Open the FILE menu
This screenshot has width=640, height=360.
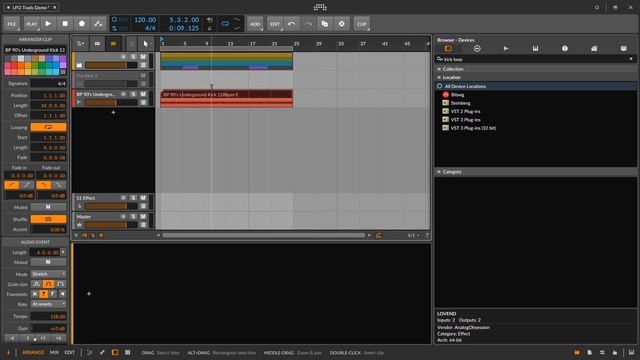[x=12, y=24]
